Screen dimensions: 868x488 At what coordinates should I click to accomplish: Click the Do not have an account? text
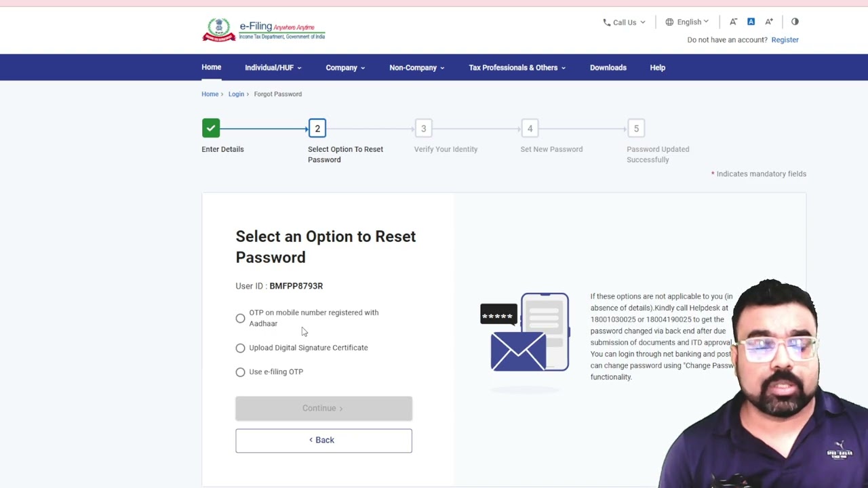point(728,40)
